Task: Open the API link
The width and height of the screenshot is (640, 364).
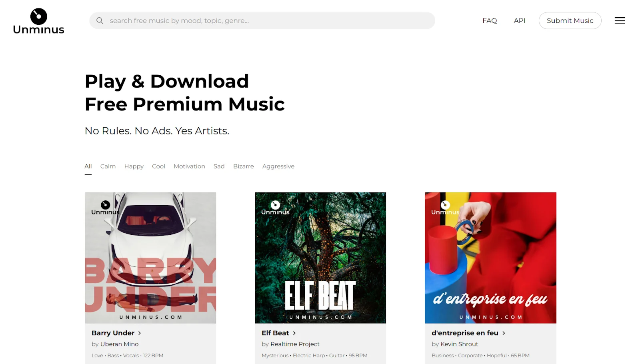Action: point(519,20)
